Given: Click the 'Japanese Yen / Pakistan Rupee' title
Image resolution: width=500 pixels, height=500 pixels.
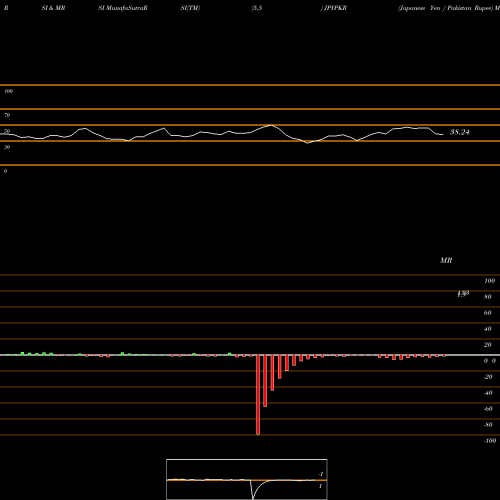Looking at the screenshot, I should (x=446, y=8).
